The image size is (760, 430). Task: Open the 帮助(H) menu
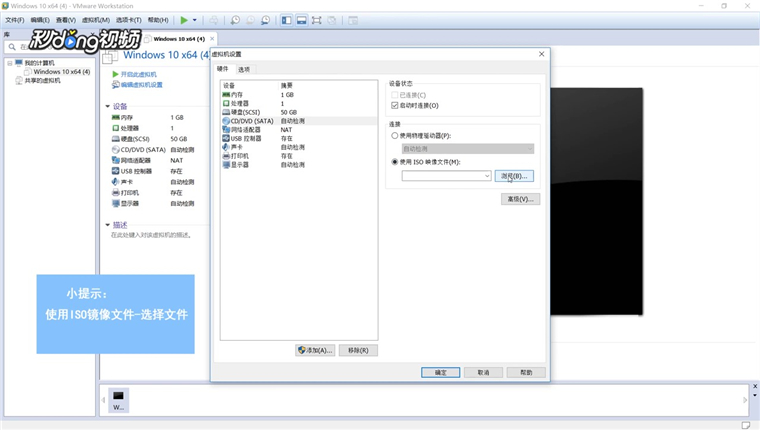(158, 20)
